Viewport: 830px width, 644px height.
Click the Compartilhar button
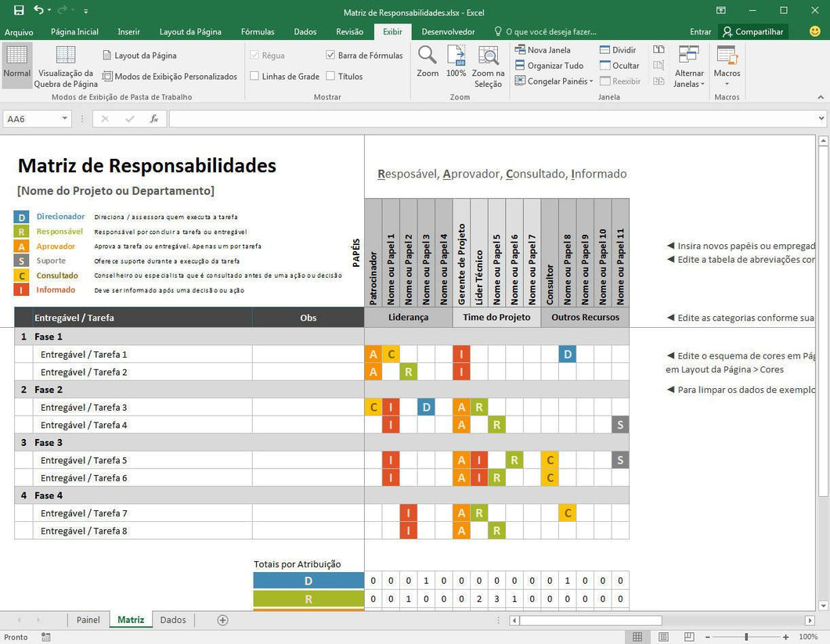(x=752, y=32)
